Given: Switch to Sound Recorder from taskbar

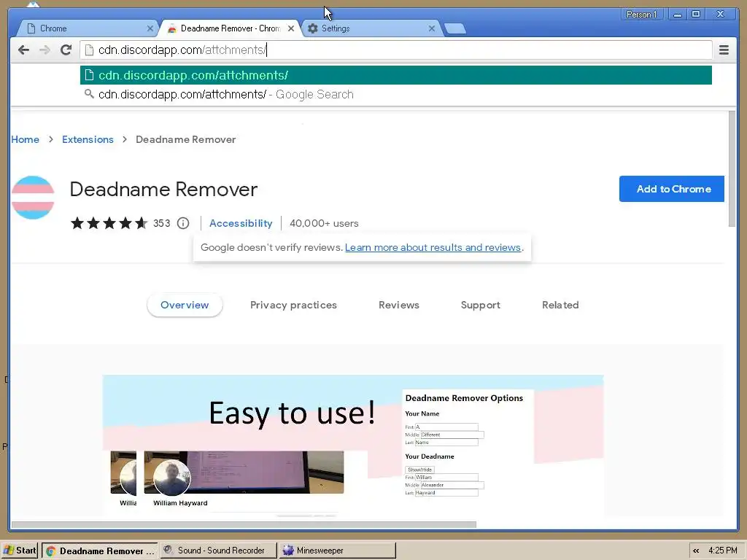Looking at the screenshot, I should (x=219, y=551).
